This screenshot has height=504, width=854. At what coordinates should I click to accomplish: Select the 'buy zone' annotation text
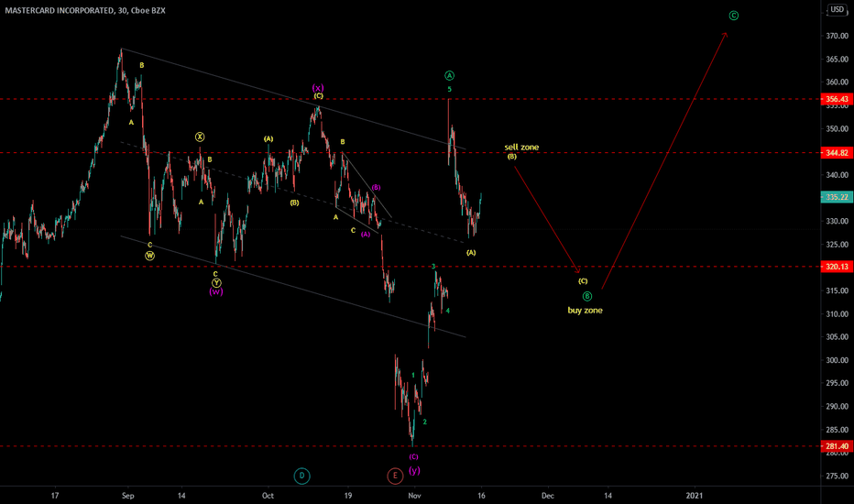click(585, 310)
